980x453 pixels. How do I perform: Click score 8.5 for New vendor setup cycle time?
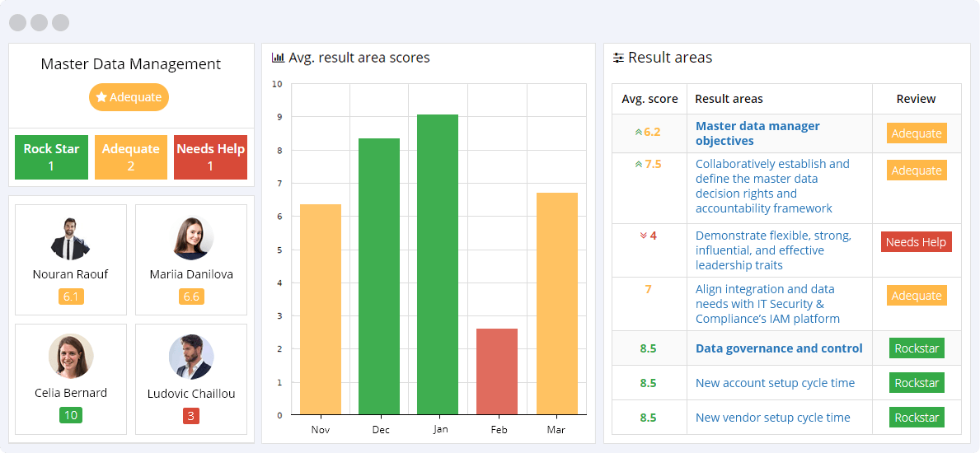tap(648, 418)
